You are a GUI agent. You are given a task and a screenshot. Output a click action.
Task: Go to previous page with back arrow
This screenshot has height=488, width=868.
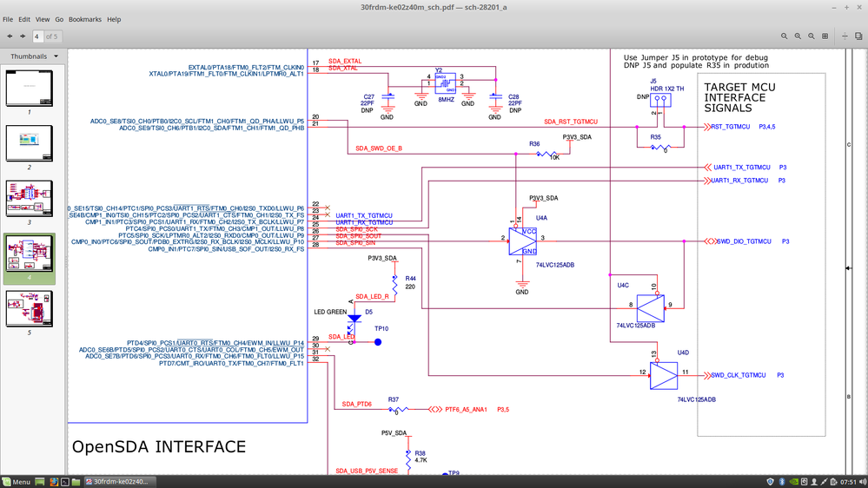[x=10, y=36]
